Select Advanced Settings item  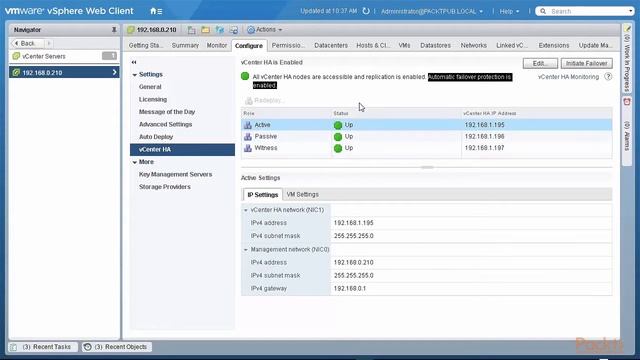[165, 124]
